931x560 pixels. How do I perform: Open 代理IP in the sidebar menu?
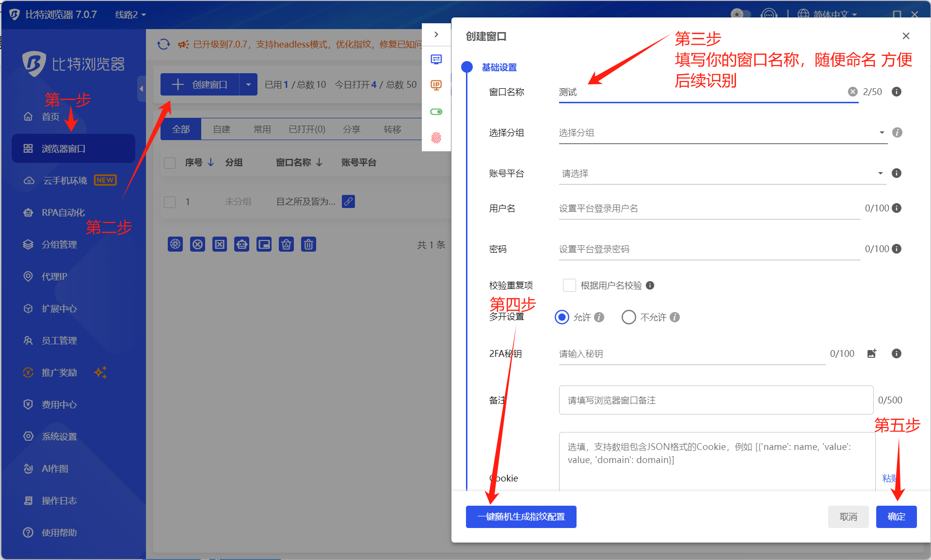pyautogui.click(x=54, y=276)
